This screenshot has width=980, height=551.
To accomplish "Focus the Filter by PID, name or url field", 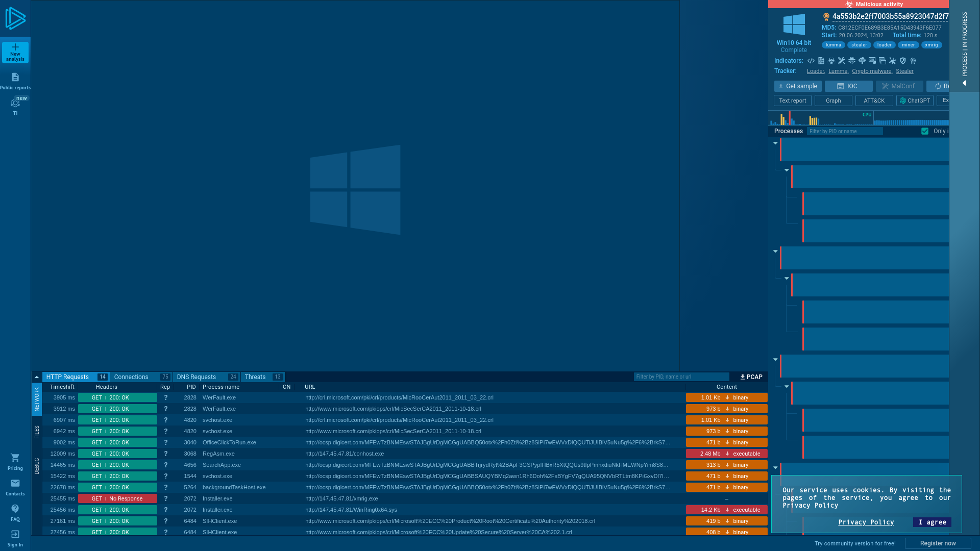I will click(681, 377).
